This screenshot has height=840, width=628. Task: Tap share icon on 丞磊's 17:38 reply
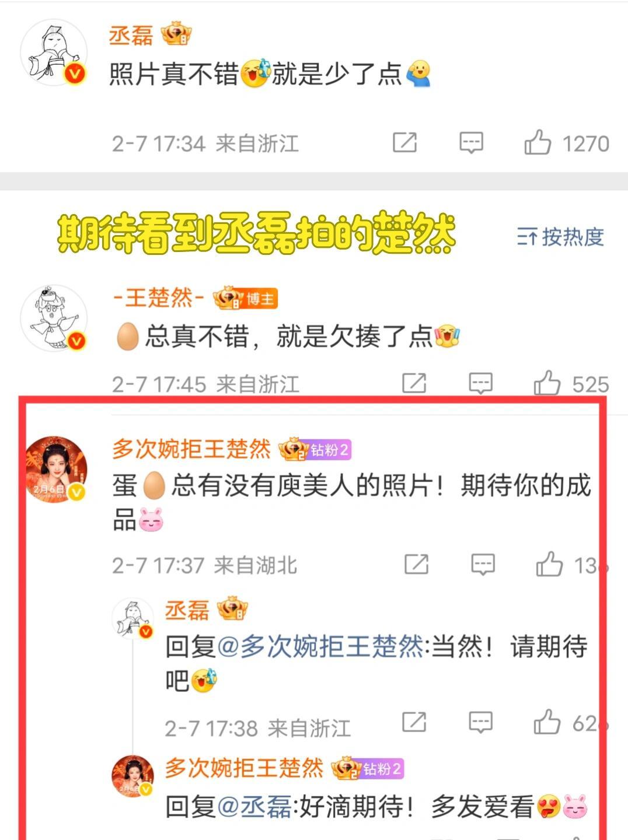414,722
